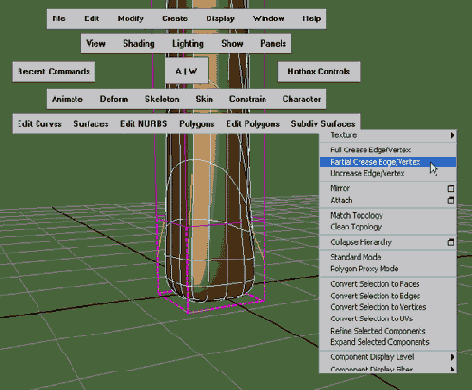The height and width of the screenshot is (390, 472).
Task: Open the Constrain menu
Action: click(247, 99)
